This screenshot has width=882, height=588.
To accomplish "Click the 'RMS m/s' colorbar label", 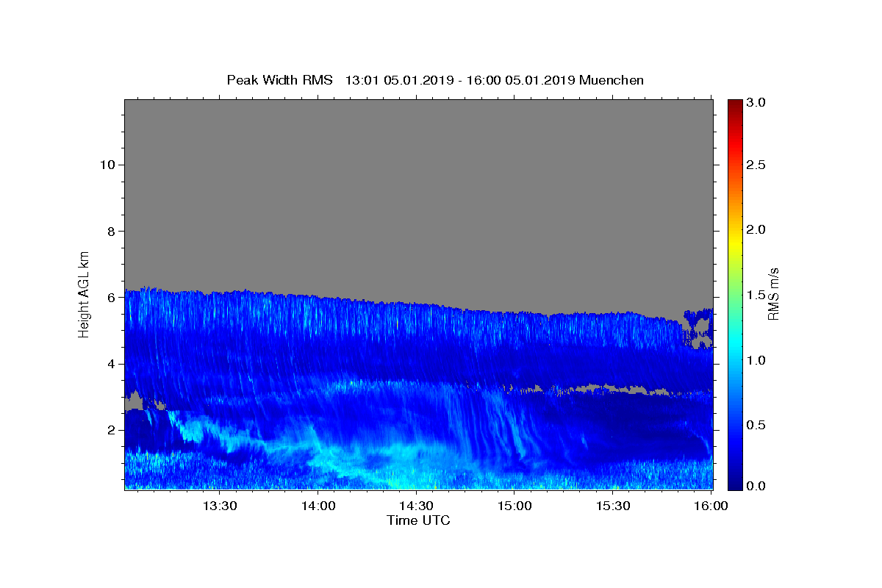I will (x=773, y=293).
